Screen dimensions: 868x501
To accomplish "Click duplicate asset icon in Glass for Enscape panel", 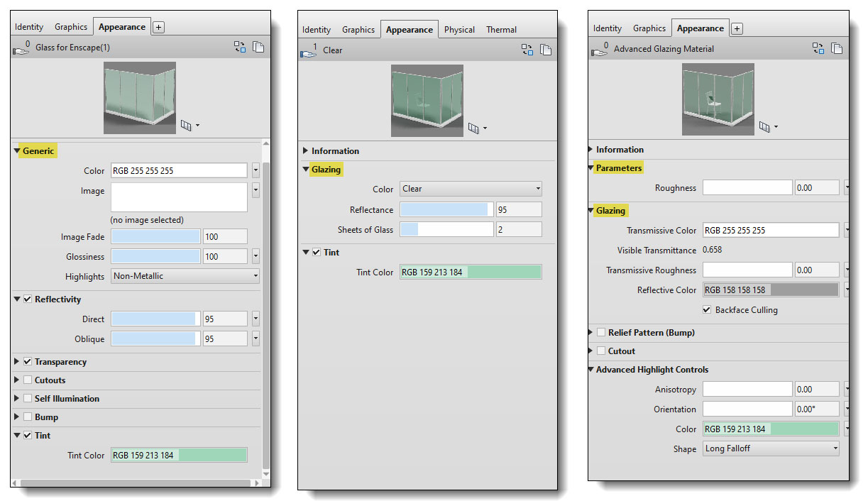I will 258,47.
